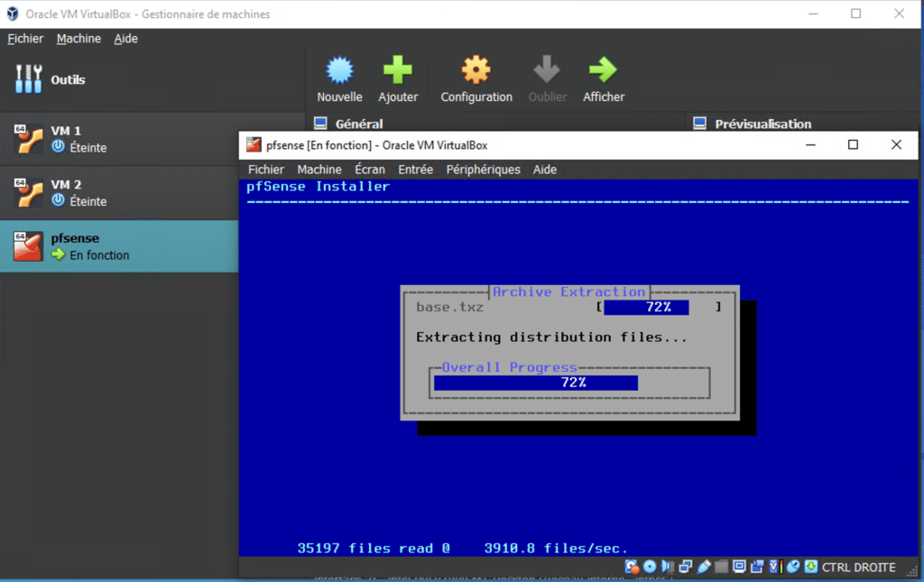The height and width of the screenshot is (582, 924).
Task: Open Machine menu in VirtualBox Manager
Action: tap(79, 38)
